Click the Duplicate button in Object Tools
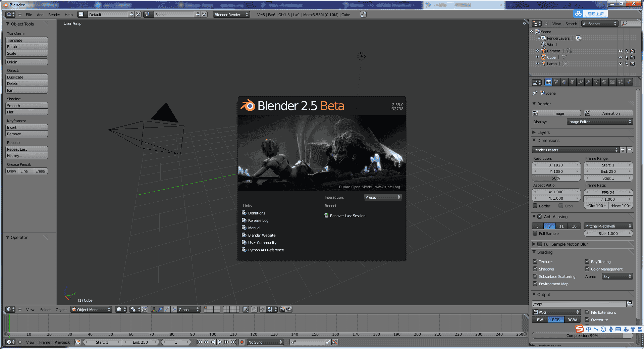 point(26,77)
